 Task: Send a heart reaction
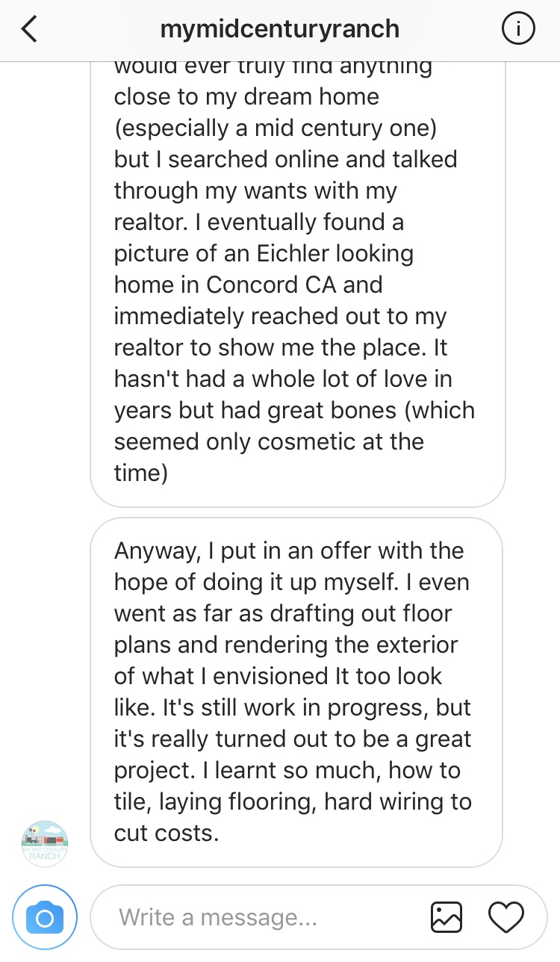[505, 916]
